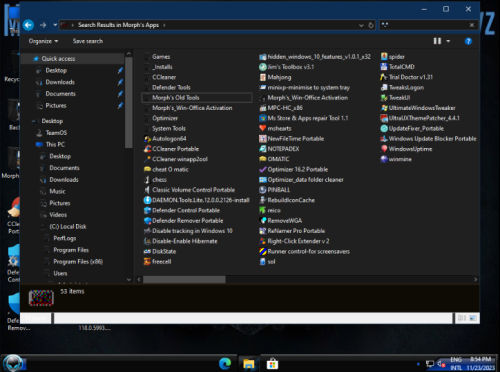Image resolution: width=500 pixels, height=372 pixels.
Task: Click the Defender Remover Portable icon
Action: (x=147, y=221)
